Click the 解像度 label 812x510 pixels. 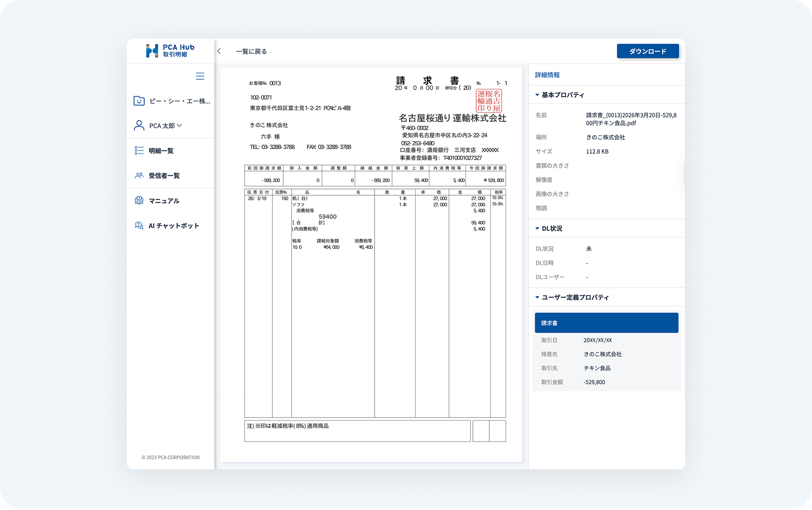tap(544, 180)
